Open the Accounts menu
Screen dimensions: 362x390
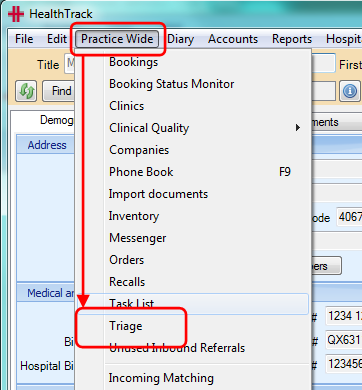(233, 39)
